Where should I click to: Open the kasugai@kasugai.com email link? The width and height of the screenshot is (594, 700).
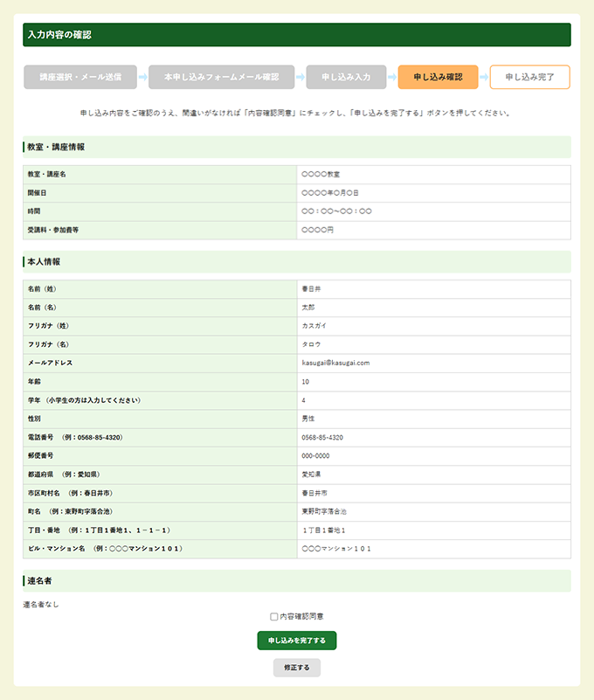335,363
